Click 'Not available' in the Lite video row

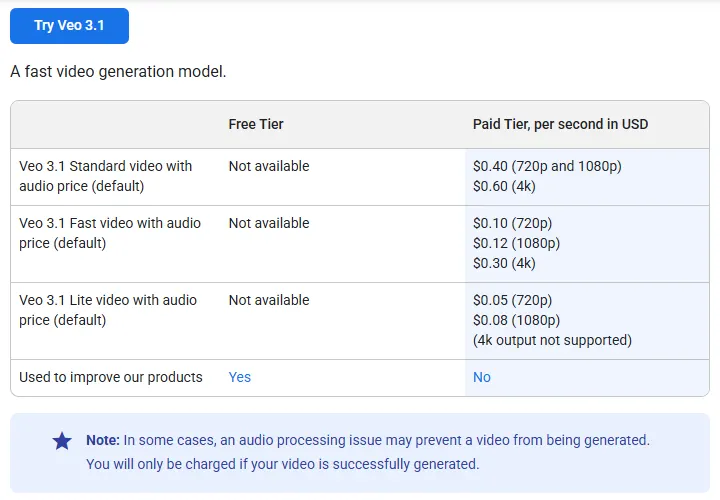[269, 300]
